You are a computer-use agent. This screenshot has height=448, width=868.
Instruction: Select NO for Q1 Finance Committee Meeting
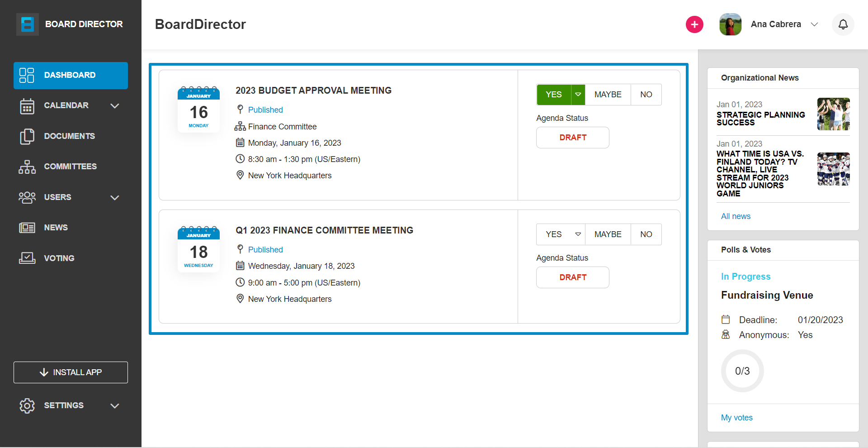pyautogui.click(x=646, y=234)
